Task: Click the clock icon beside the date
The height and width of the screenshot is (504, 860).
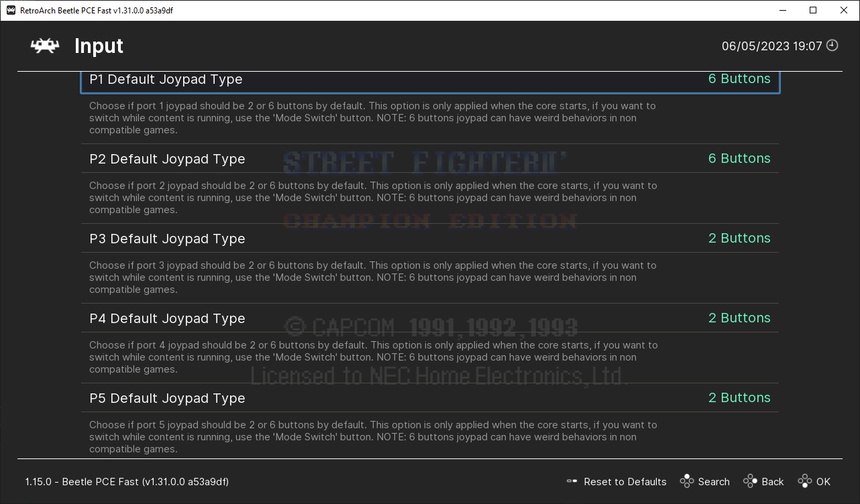Action: 832,44
